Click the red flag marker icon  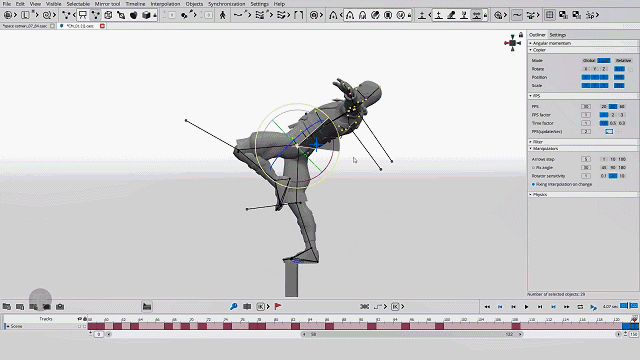[278, 307]
